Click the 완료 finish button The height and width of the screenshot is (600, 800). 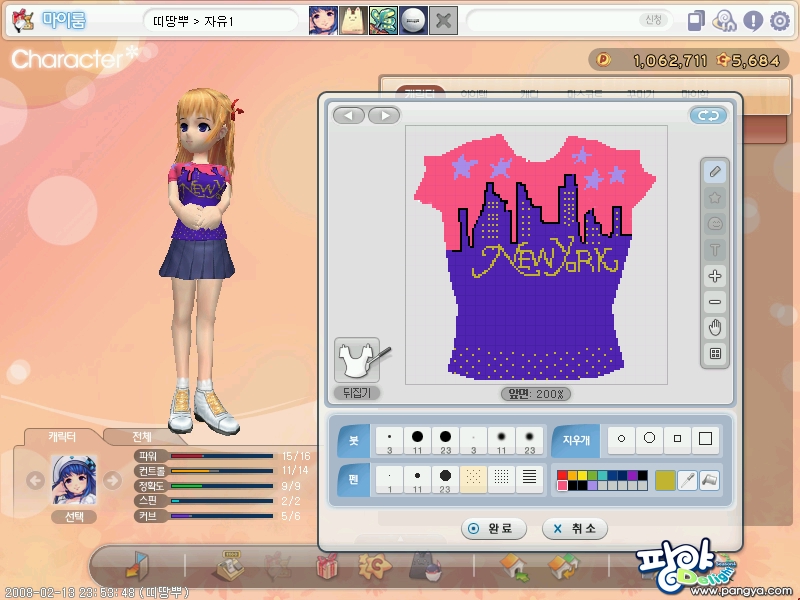pos(493,529)
